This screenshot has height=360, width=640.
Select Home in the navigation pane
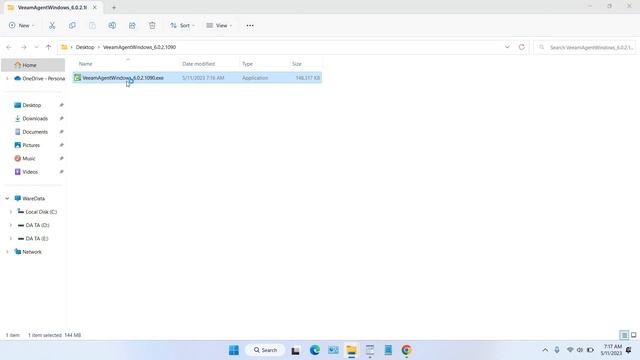coord(33,65)
